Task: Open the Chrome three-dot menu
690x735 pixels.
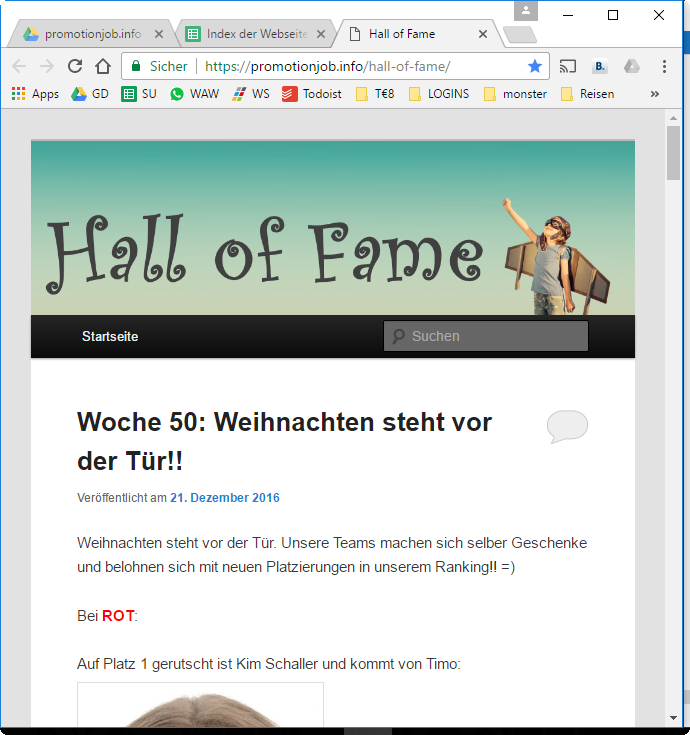Action: (x=664, y=66)
